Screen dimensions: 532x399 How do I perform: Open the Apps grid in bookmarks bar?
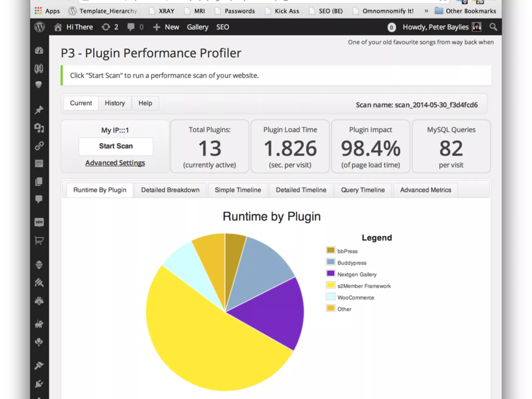47,11
